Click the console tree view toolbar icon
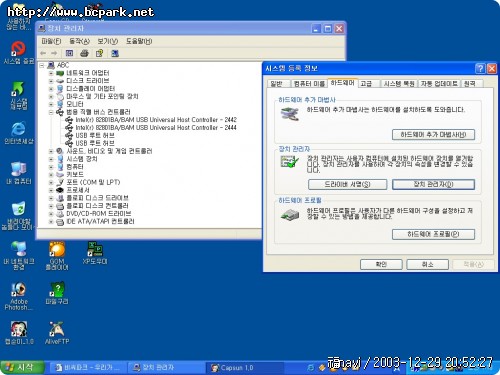Viewport: 500px width, 375px height. [69, 53]
